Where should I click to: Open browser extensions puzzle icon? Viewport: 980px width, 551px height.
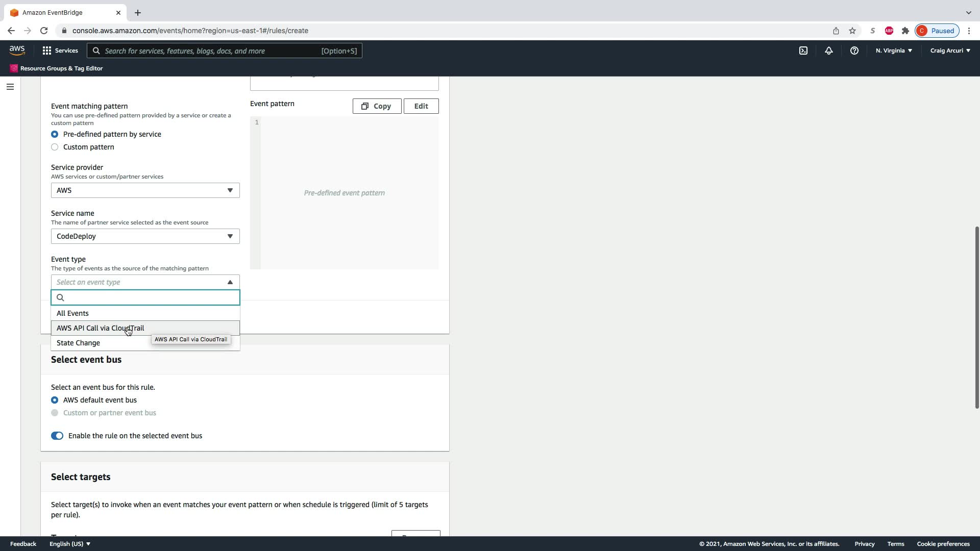pyautogui.click(x=905, y=31)
